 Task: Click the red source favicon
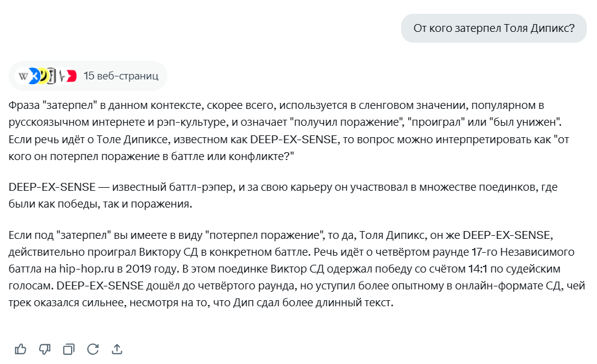click(71, 76)
